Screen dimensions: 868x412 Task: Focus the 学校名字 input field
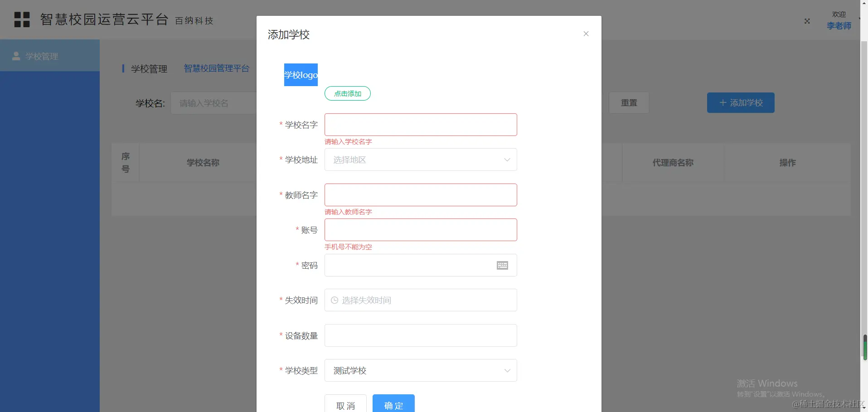pyautogui.click(x=421, y=125)
